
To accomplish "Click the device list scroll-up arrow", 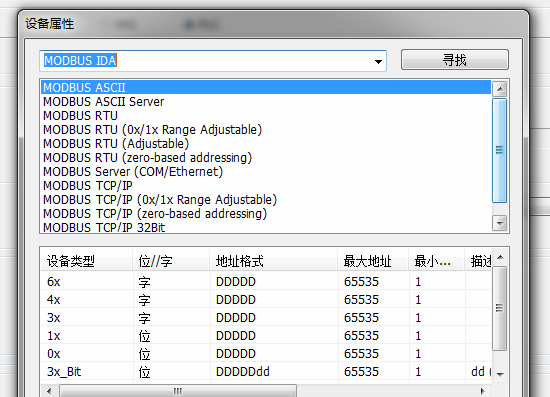I will click(x=500, y=89).
